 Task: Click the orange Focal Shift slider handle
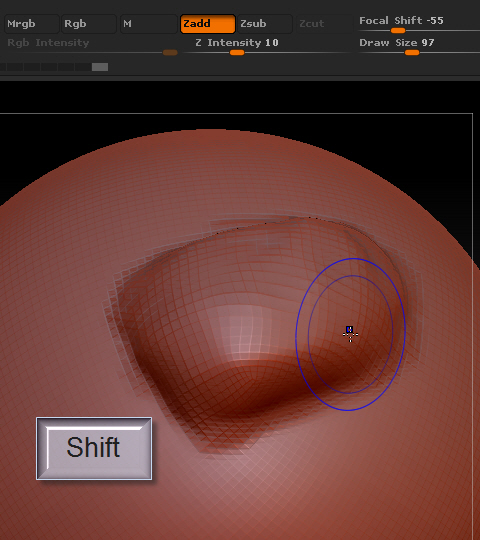398,31
